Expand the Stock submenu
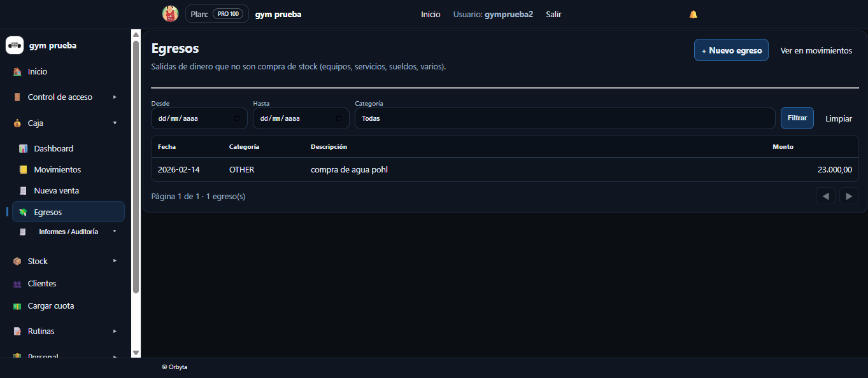Screen dimensions: 868x378 click(115, 261)
